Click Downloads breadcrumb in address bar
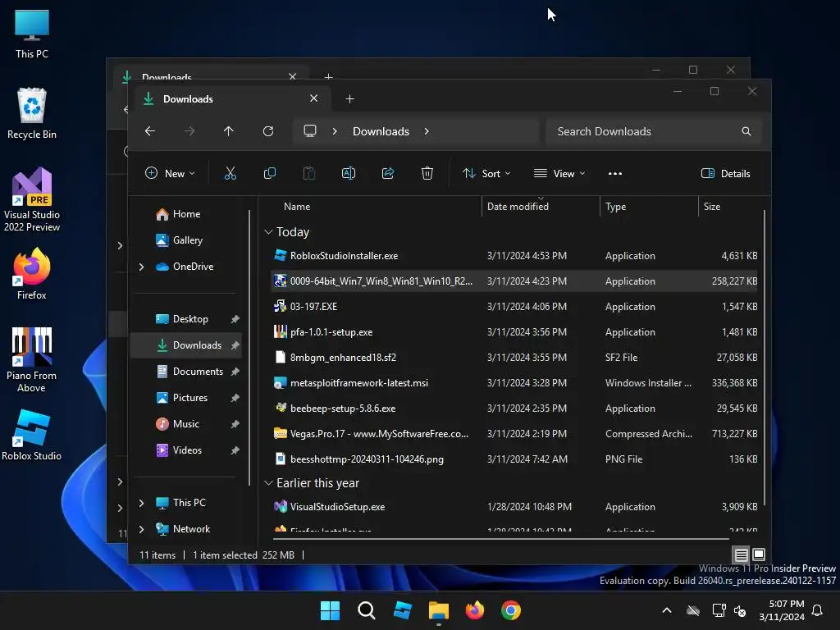Screen dimensions: 840x630 tap(381, 131)
